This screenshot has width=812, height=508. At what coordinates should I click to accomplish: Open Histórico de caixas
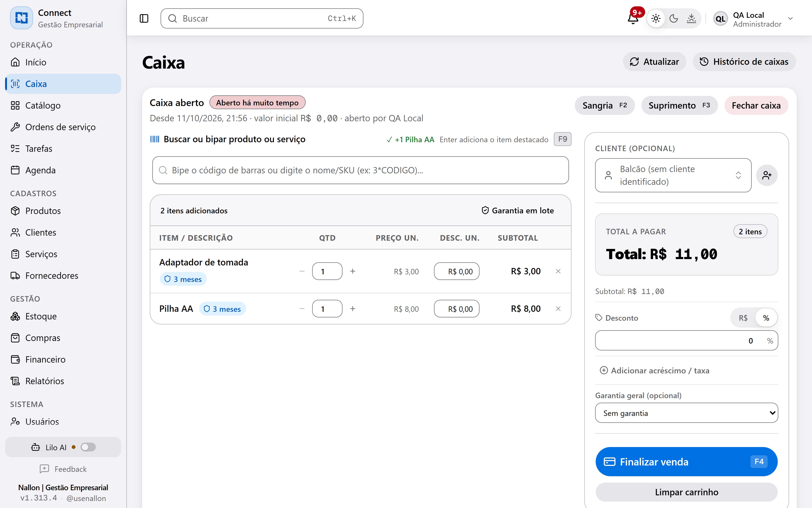744,61
